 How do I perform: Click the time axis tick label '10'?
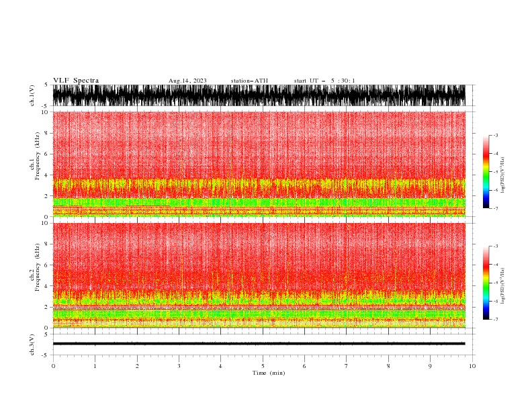point(472,366)
